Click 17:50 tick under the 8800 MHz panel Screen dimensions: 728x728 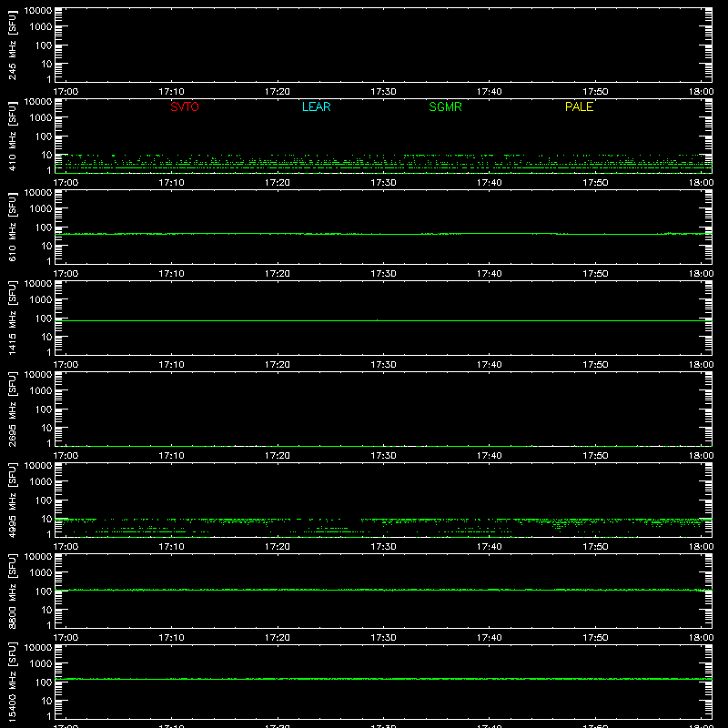[595, 638]
